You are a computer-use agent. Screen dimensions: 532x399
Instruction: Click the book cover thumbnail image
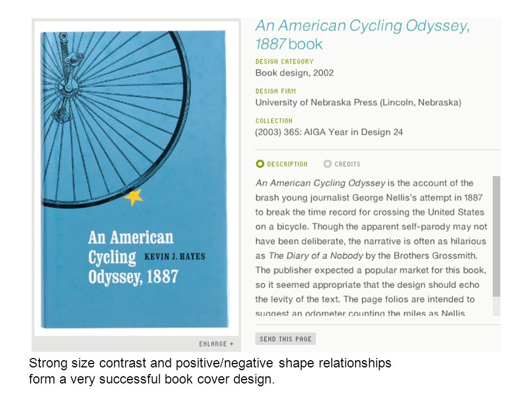coord(135,179)
